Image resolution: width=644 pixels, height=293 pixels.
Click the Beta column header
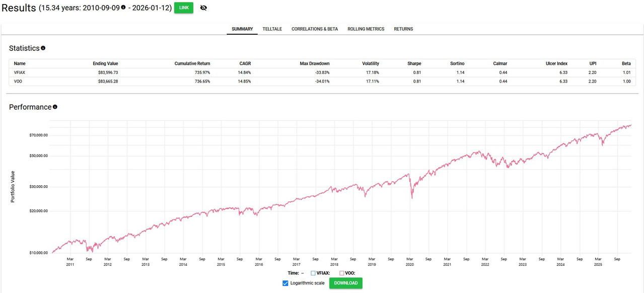point(626,64)
